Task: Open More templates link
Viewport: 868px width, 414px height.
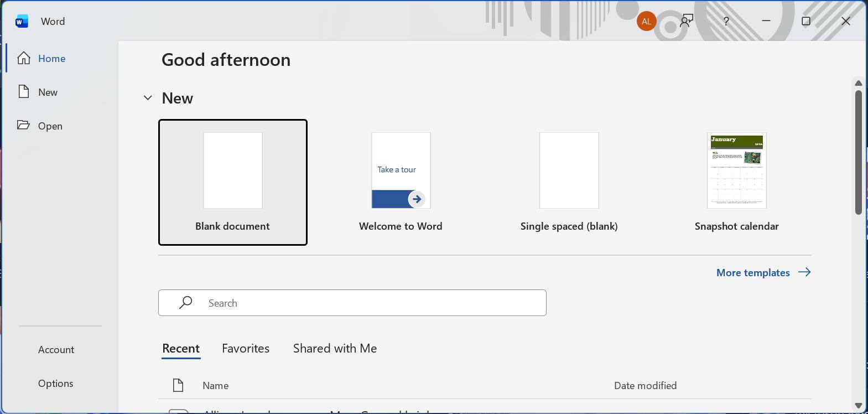Action: [x=763, y=272]
